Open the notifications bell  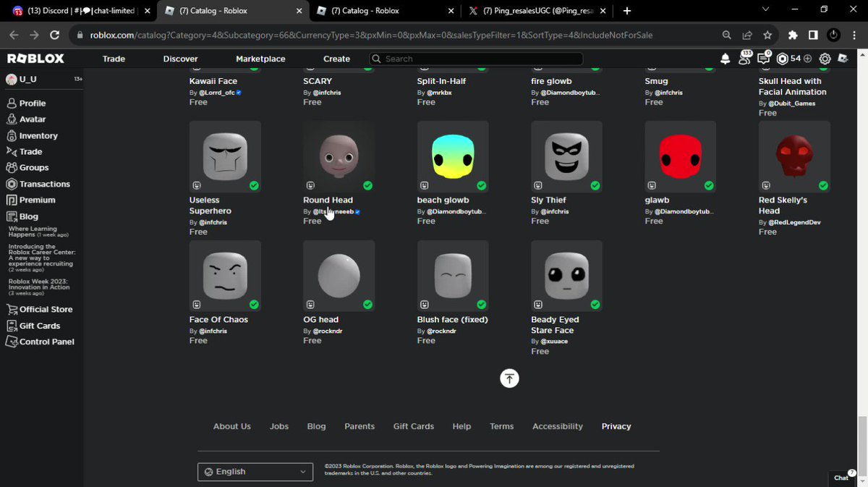click(x=726, y=59)
